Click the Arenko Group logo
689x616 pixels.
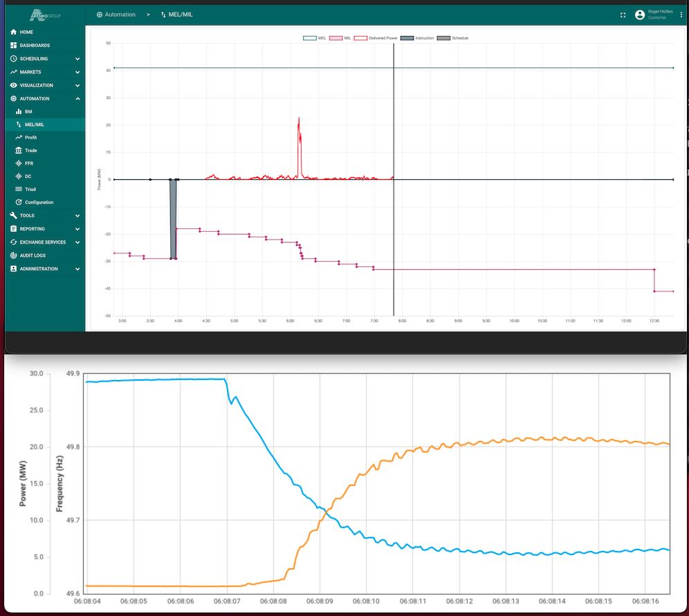click(45, 15)
